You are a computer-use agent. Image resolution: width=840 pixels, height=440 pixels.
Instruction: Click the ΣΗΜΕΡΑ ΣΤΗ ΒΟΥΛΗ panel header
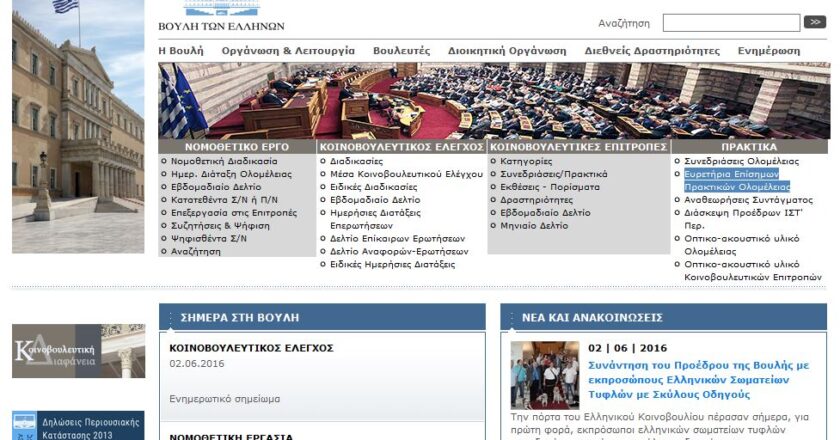[322, 317]
